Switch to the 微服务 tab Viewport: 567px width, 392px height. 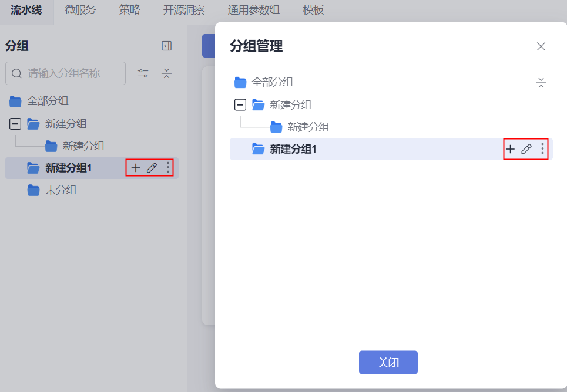pyautogui.click(x=80, y=10)
